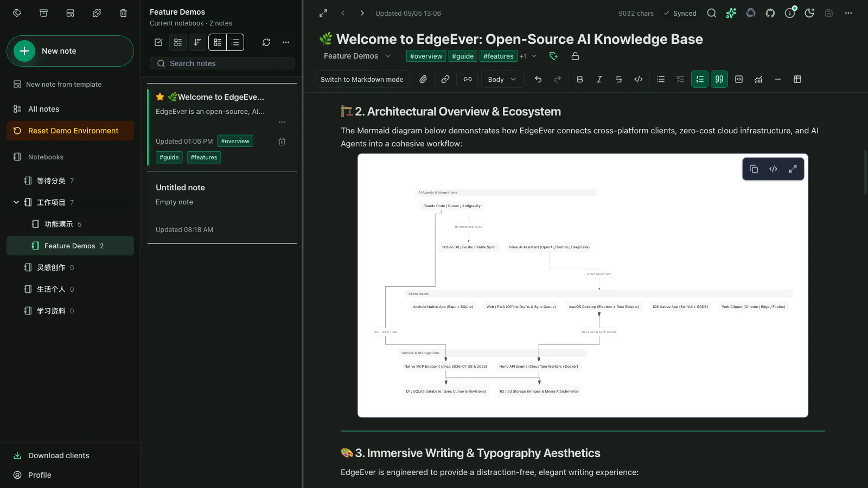Switch notes list to compact list view
The height and width of the screenshot is (488, 868).
[235, 42]
